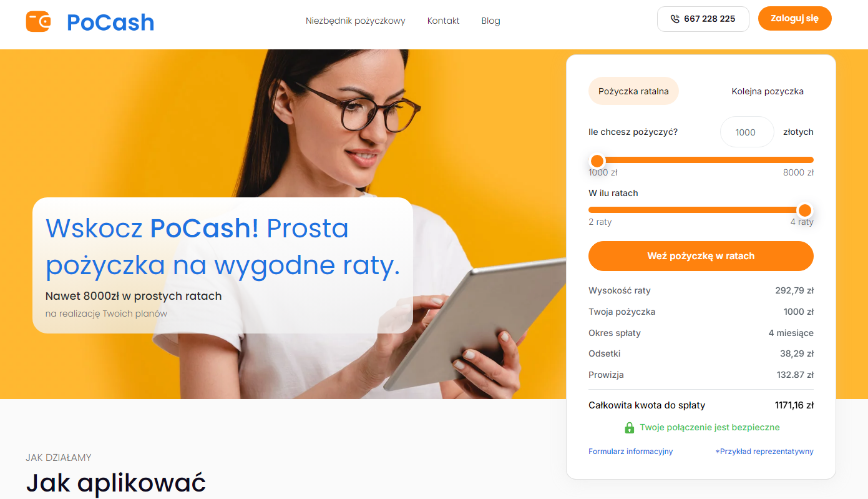Image resolution: width=868 pixels, height=499 pixels.
Task: Click the loan amount input showing 1000
Action: click(747, 132)
